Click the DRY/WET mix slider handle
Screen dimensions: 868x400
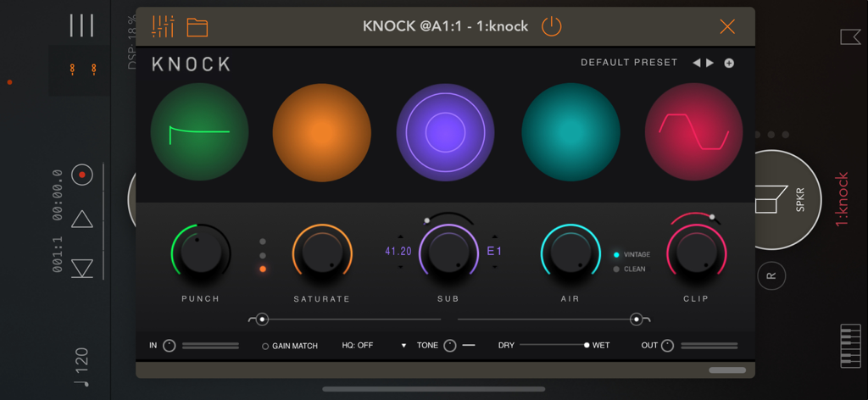(587, 345)
